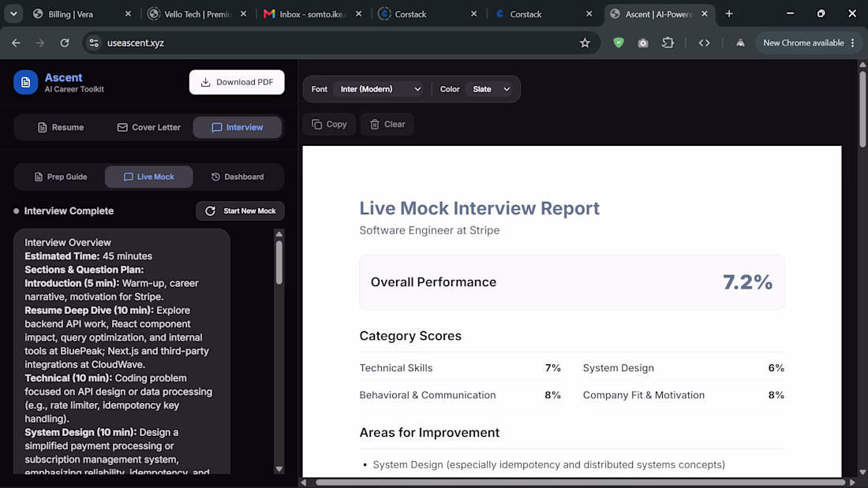This screenshot has height=488, width=868.
Task: Select the Live Mock tab
Action: point(149,177)
